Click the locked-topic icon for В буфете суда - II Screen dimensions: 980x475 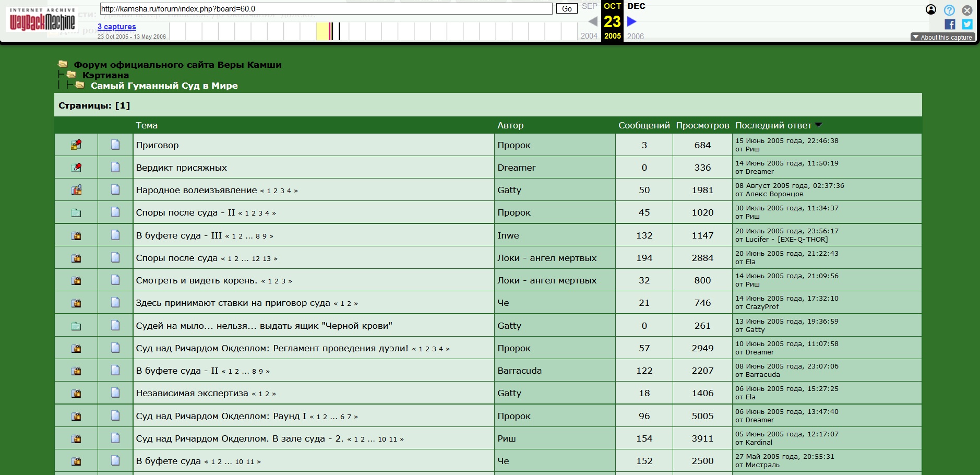click(x=76, y=371)
